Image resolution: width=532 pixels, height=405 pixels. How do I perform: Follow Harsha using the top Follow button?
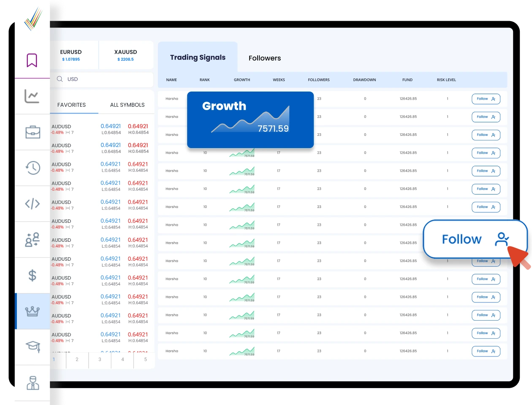486,99
